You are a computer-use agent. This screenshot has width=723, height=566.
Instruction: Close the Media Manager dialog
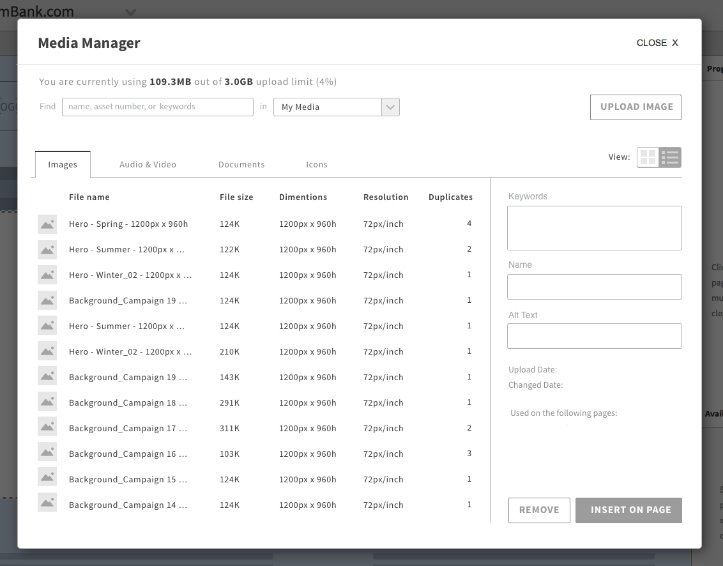click(x=657, y=43)
